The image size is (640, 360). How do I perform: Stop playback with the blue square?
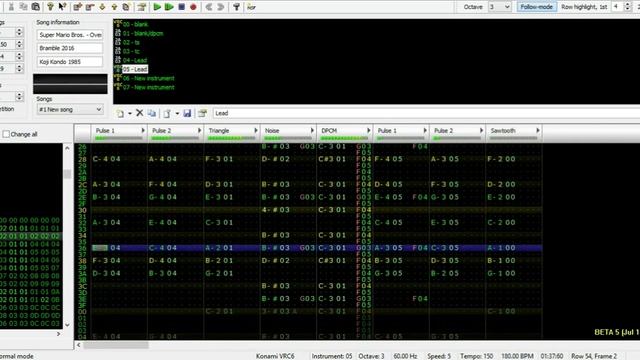[x=182, y=7]
